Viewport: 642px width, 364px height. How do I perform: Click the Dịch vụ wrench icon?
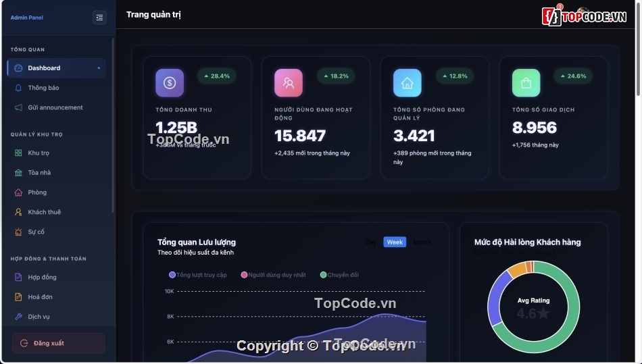pos(18,316)
